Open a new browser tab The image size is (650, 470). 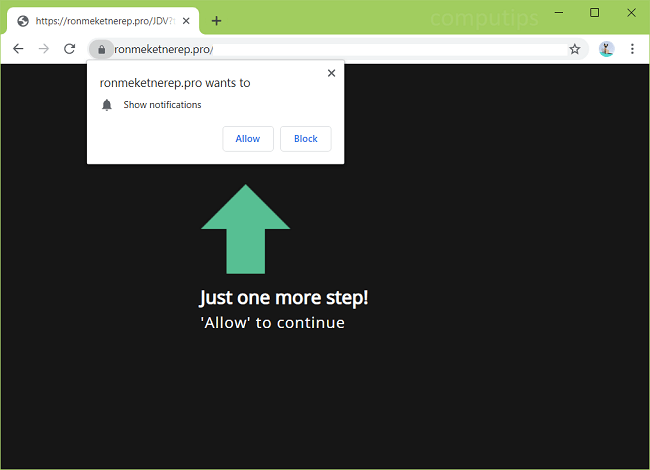tap(216, 21)
